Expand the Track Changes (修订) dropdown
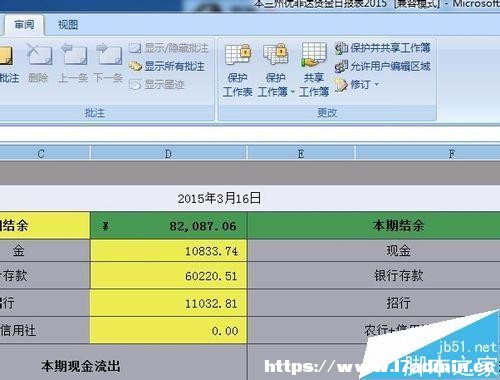Screen dimensions: 500x380 point(357,85)
